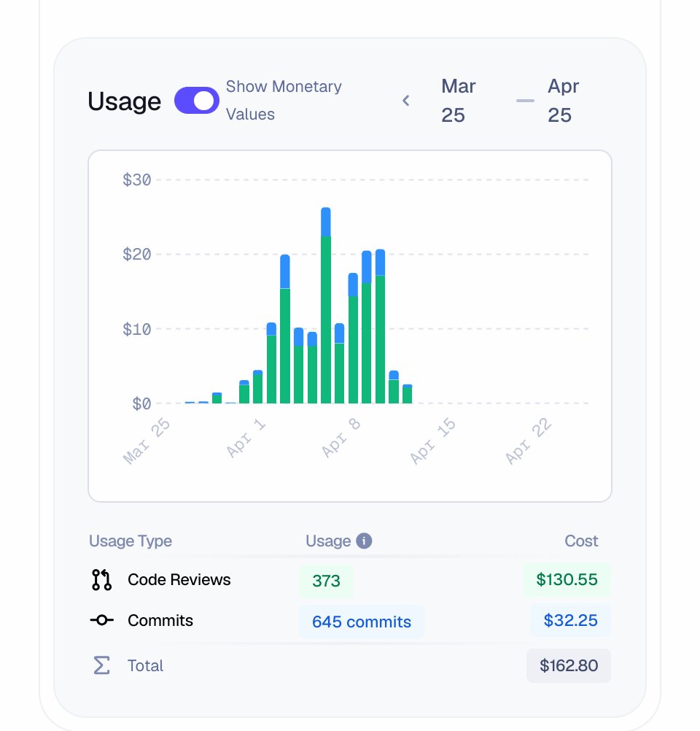
Task: Click the Total row label
Action: point(145,666)
